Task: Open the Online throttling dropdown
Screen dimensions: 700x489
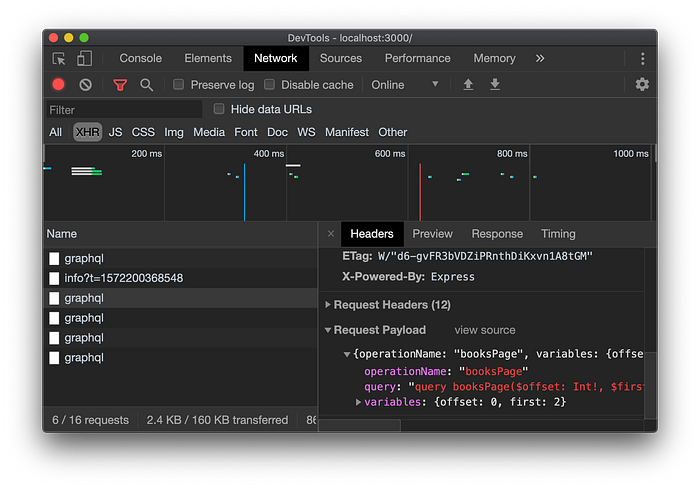Action: click(405, 85)
